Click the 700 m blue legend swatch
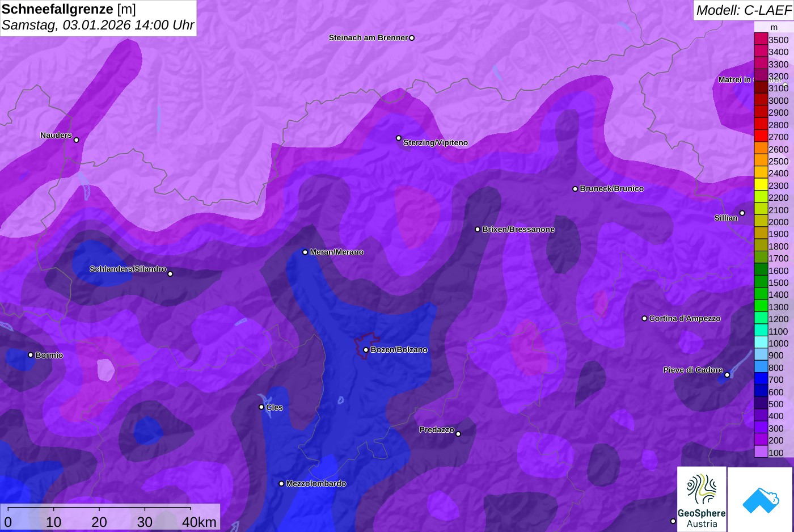The image size is (794, 532). pos(761,379)
